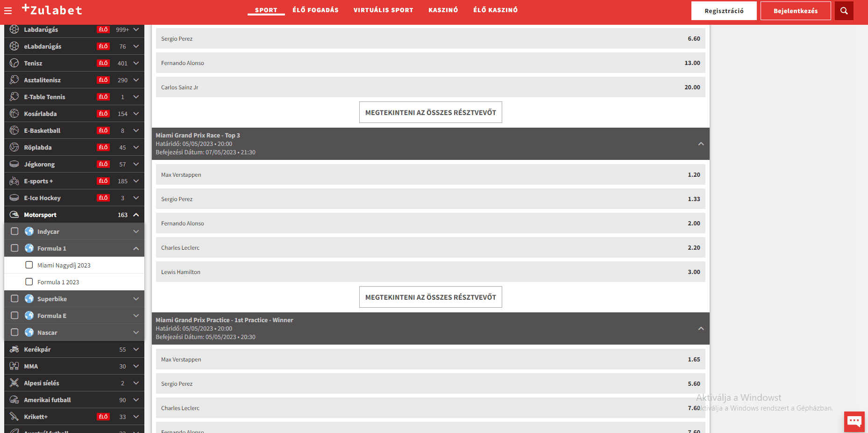Screen dimensions: 868x433
Task: Select Sergio Perez Top 3 odds 1.33
Action: pyautogui.click(x=430, y=199)
